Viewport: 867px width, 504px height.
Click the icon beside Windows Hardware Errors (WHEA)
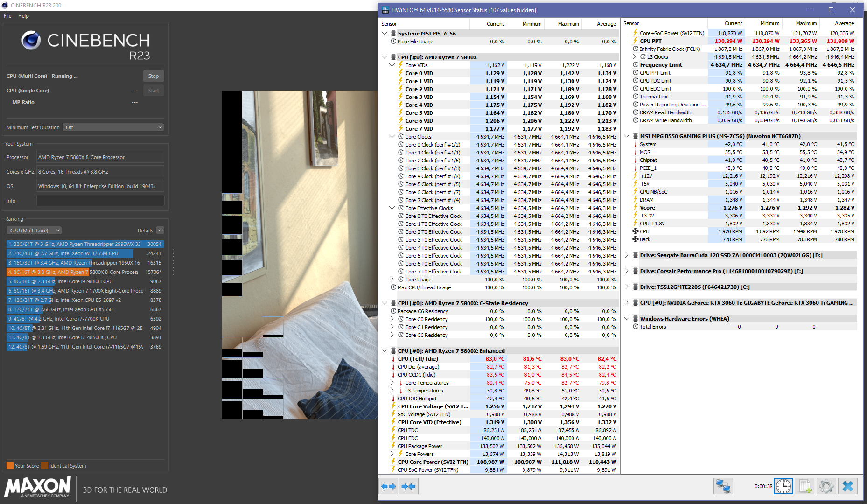pos(635,319)
